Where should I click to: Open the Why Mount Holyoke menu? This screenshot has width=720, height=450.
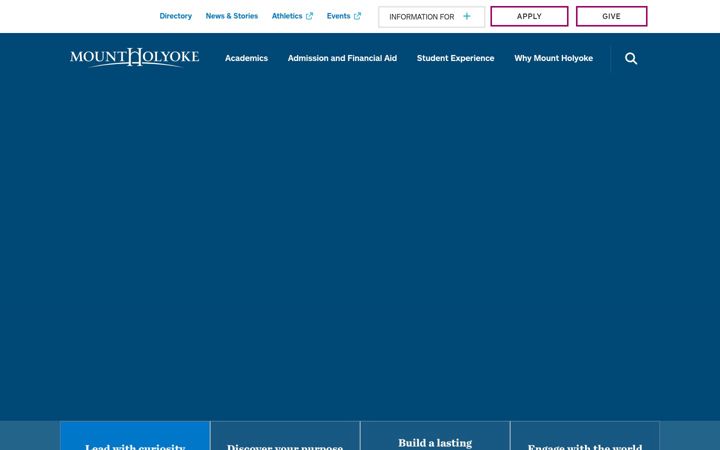pos(553,58)
